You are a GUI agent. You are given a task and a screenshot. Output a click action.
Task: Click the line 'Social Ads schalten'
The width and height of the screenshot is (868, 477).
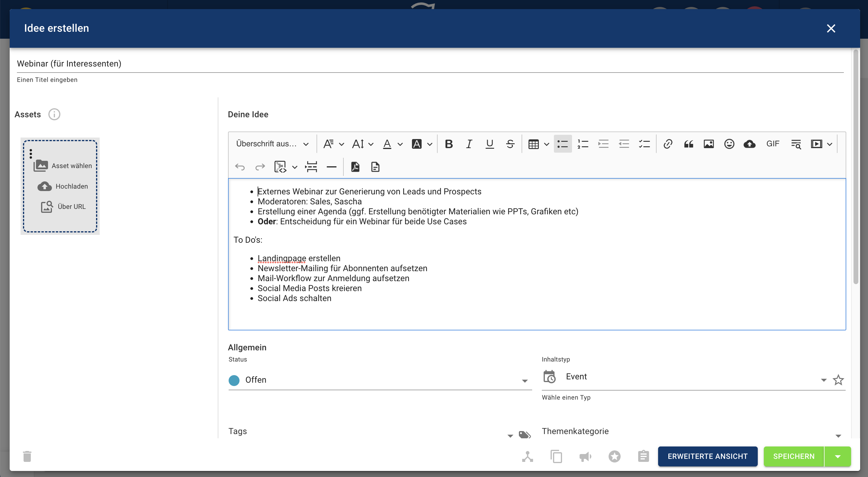pos(294,299)
